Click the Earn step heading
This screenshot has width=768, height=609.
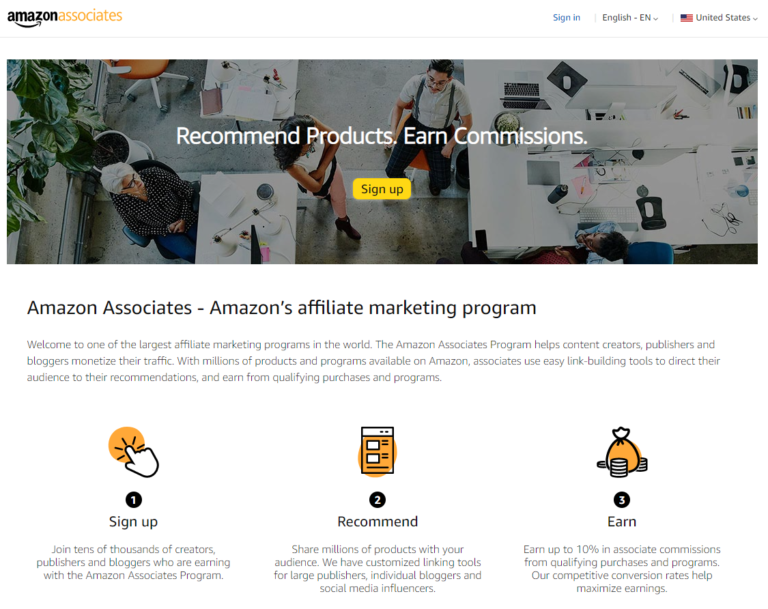(622, 521)
